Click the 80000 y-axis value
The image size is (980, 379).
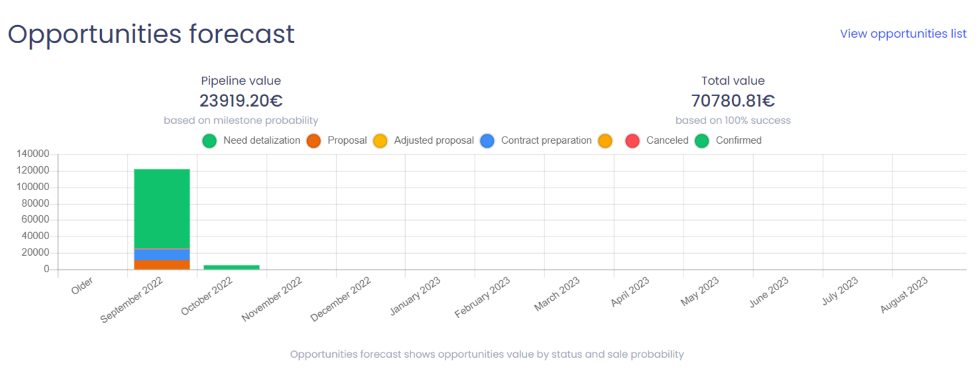pyautogui.click(x=35, y=203)
